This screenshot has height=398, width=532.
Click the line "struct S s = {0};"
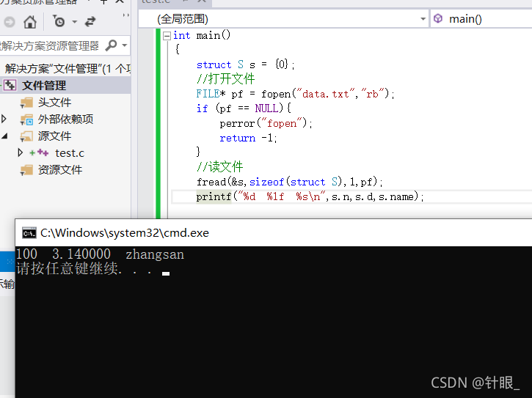click(245, 64)
